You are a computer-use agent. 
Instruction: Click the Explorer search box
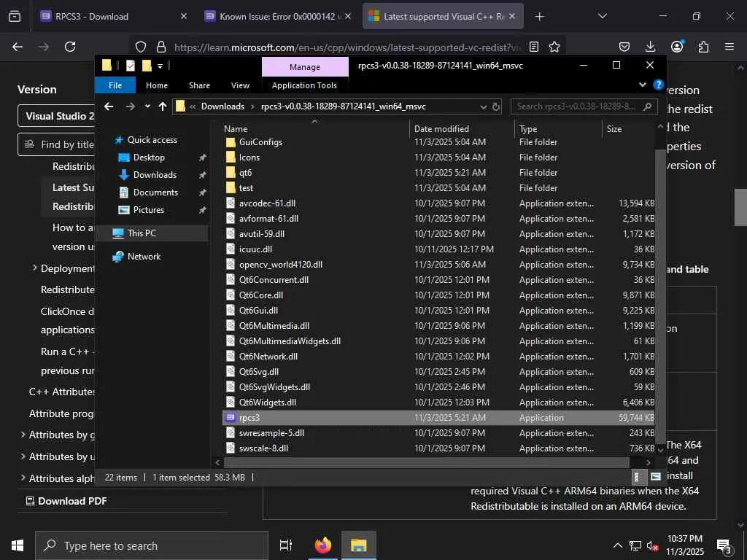click(584, 106)
